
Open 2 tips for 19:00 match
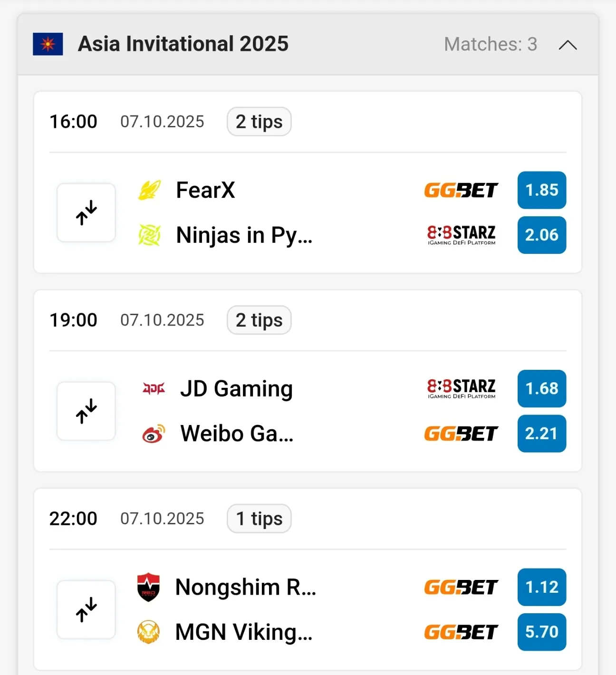pos(259,320)
